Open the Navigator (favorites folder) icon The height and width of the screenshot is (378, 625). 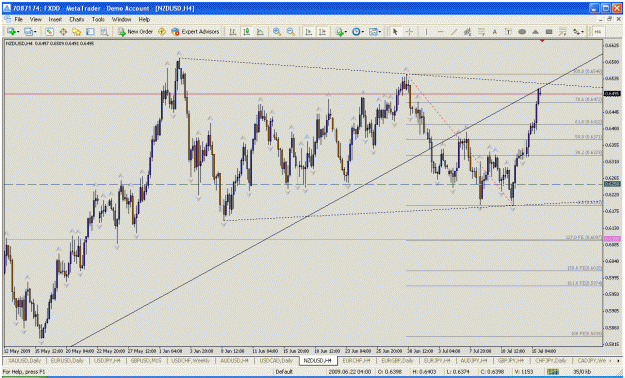pyautogui.click(x=77, y=32)
